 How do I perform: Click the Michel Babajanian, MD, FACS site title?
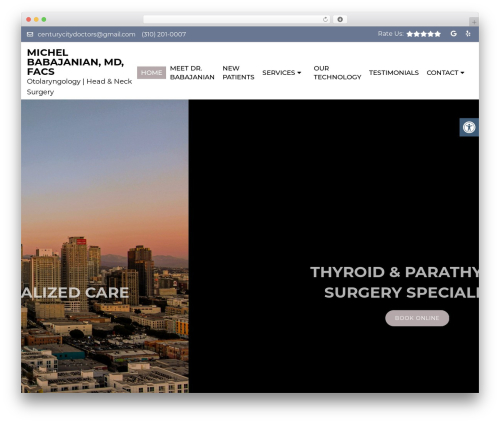[75, 62]
